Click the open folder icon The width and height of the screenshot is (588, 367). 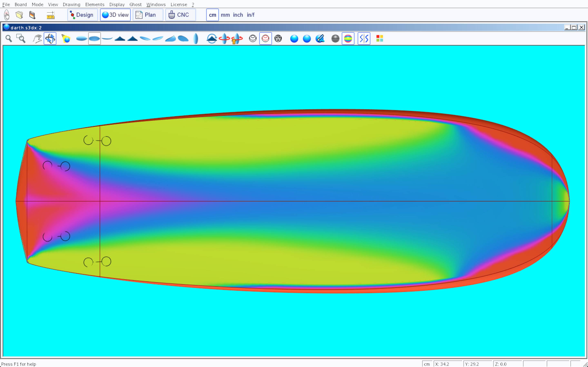point(19,15)
